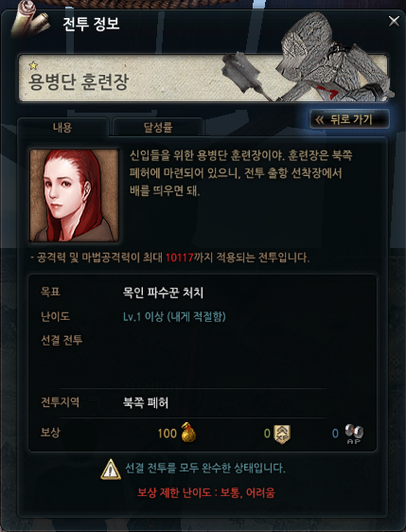406x532 pixels.
Task: Click the 북쪽 폐허 battle area text
Action: [145, 402]
